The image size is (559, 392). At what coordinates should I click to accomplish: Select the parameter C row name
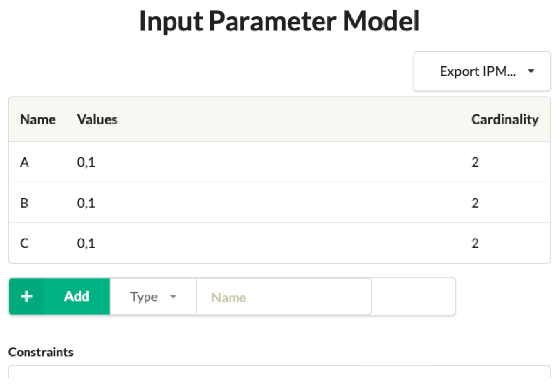(24, 243)
